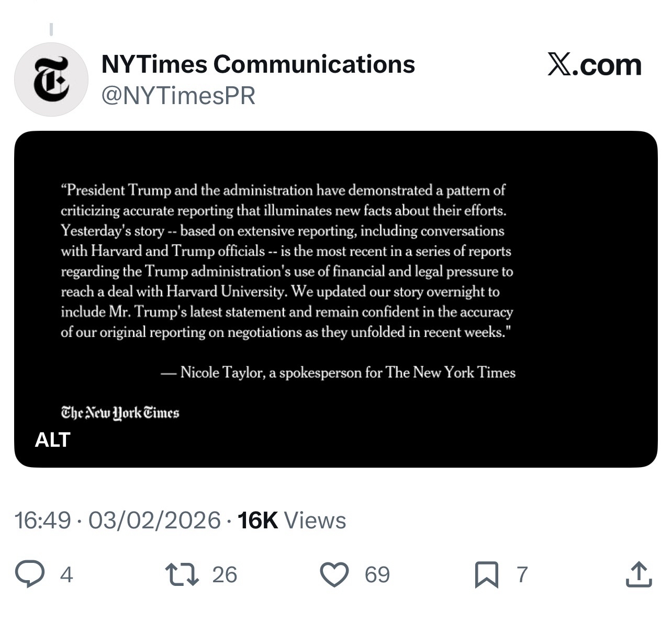Share the post via the upload arrow icon

639,574
